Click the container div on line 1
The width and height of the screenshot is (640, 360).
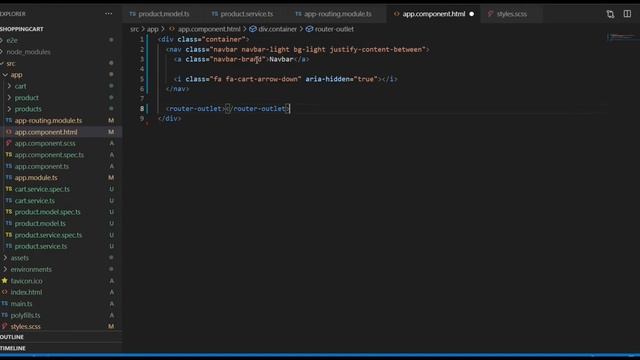(x=203, y=40)
